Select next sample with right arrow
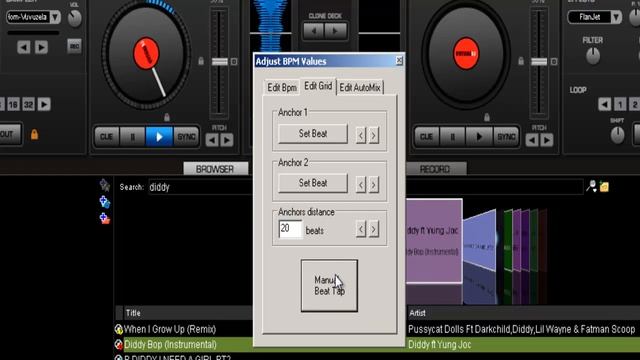Viewport: 640px width, 360px height. [41, 48]
